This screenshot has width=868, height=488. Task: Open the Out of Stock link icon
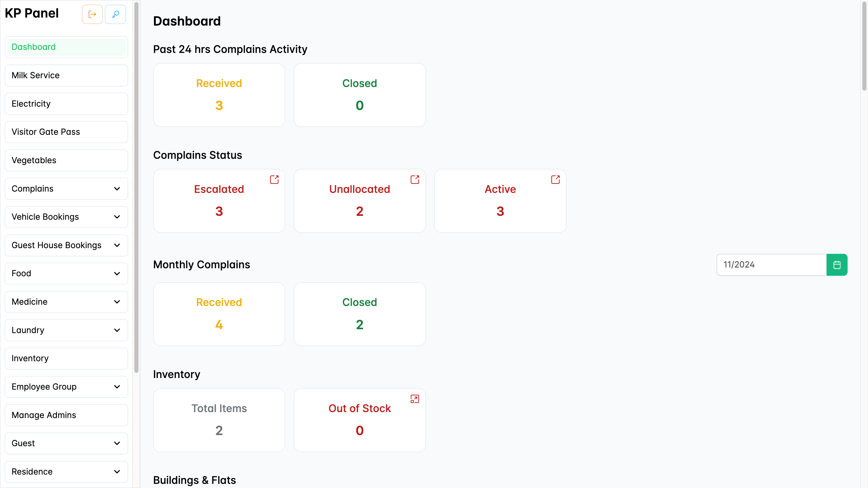tap(415, 399)
